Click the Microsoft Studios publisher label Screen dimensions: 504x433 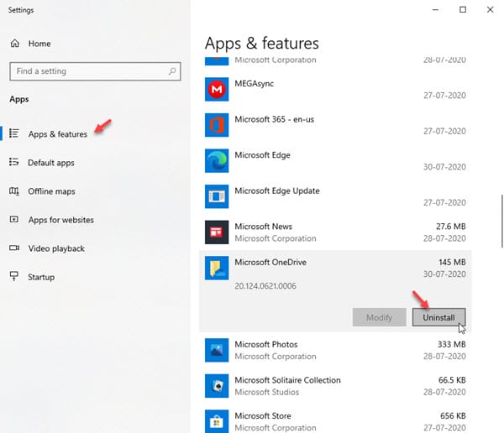(267, 392)
